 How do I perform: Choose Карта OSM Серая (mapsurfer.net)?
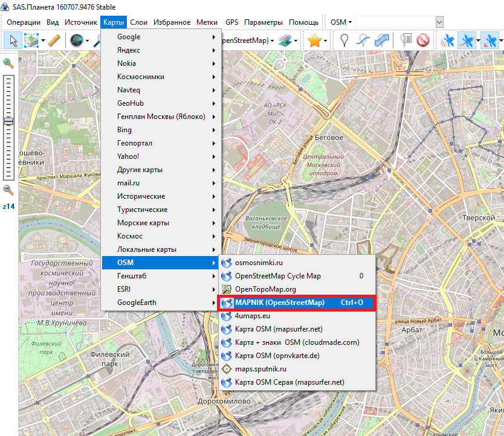[x=297, y=382]
